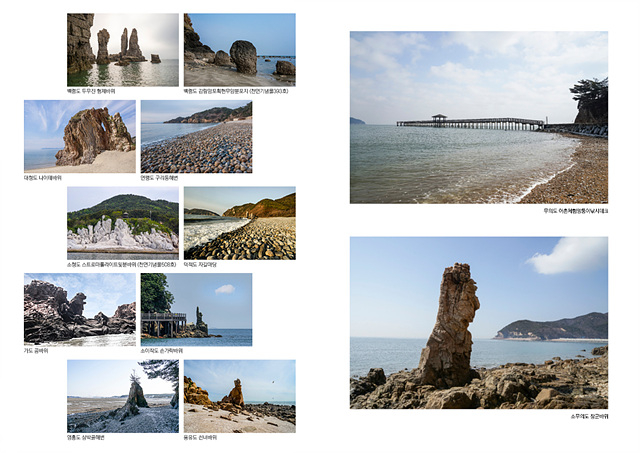The height and width of the screenshot is (453, 640).
Task: Click the caption 백령도 두무진 형제바위
Action: [92, 91]
